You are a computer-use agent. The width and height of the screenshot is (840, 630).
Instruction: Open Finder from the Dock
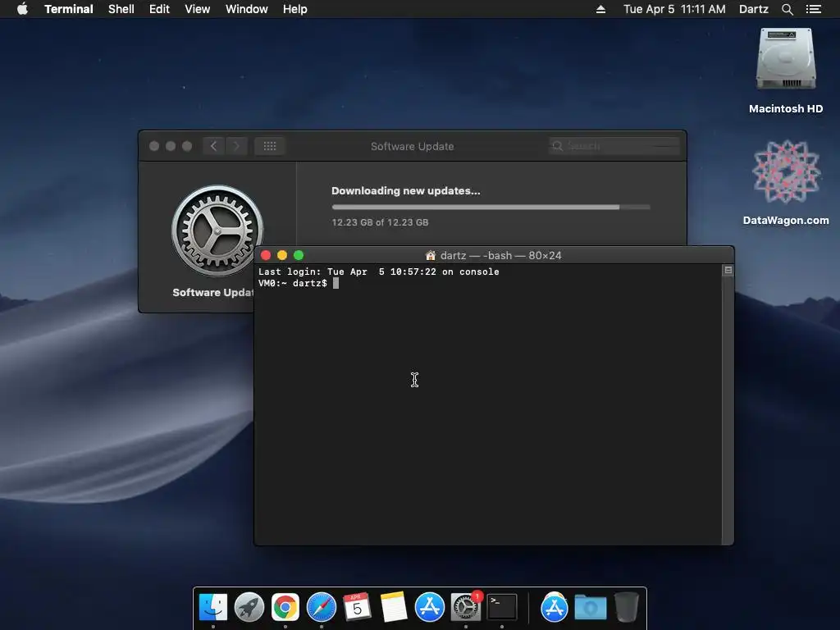pos(213,608)
